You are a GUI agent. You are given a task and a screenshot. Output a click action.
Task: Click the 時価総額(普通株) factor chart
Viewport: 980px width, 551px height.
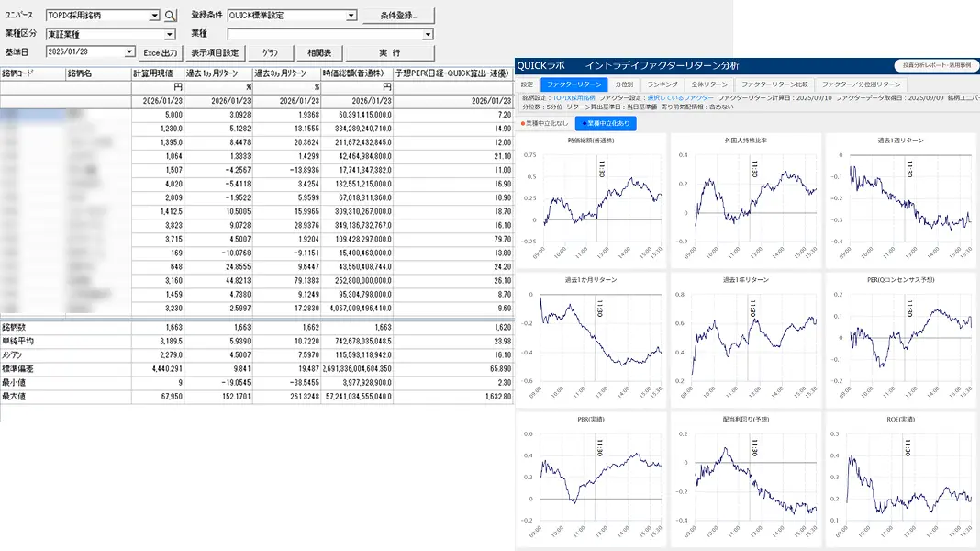[591, 200]
